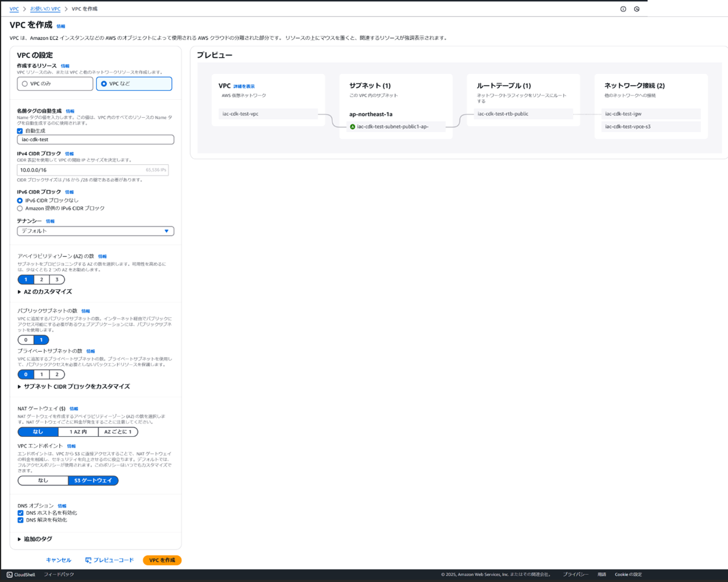Open プレビューコード

110,560
